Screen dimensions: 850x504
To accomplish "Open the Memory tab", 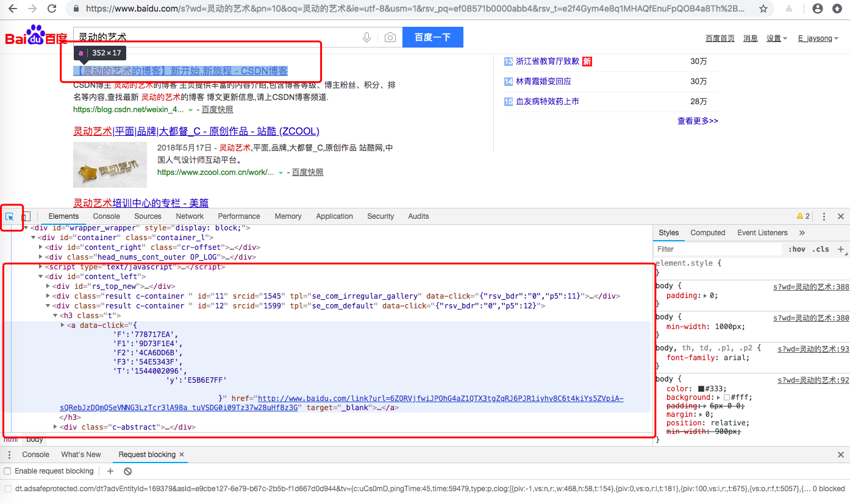I will [288, 216].
